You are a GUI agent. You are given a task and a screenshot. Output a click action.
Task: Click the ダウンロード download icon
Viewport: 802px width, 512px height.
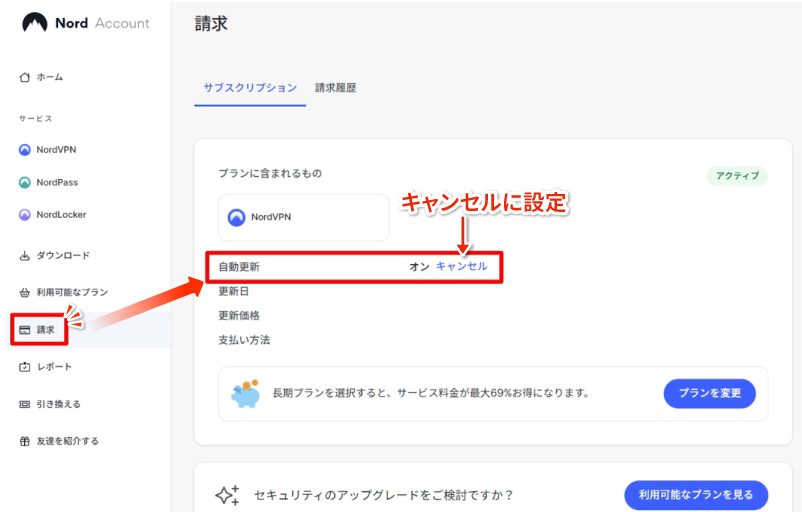tap(25, 256)
